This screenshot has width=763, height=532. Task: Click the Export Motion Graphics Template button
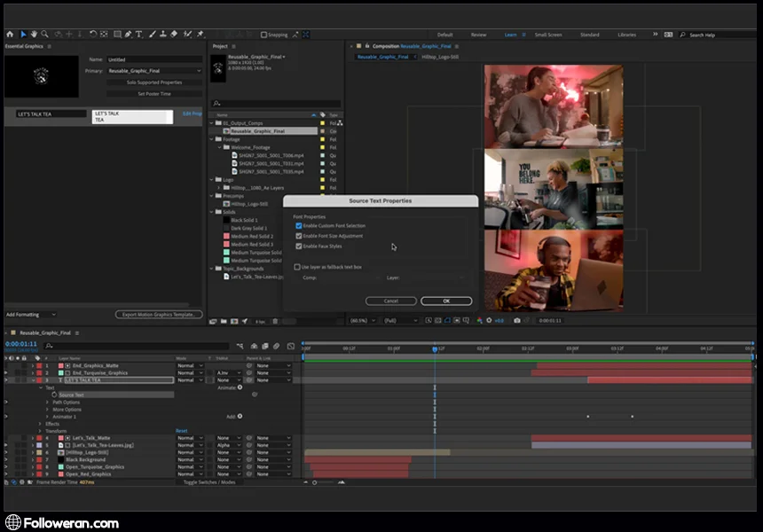159,315
